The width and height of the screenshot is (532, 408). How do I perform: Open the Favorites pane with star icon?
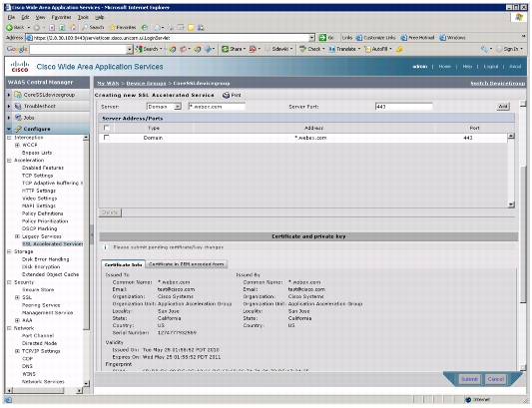123,28
